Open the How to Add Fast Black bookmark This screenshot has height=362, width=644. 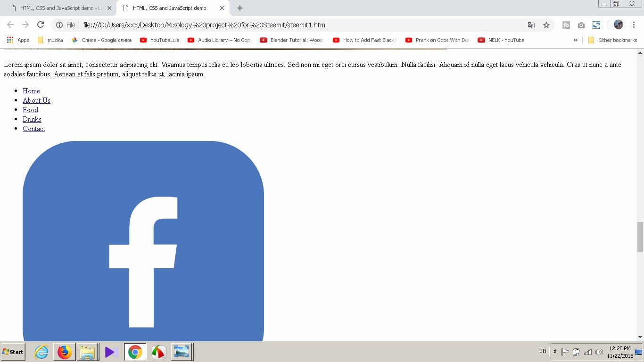coord(364,40)
